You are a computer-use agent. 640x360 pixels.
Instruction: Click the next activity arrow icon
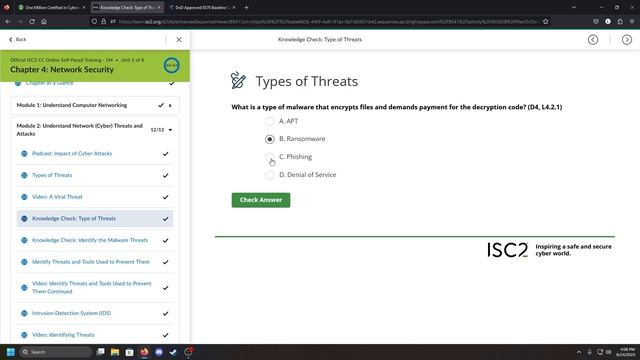(x=627, y=40)
